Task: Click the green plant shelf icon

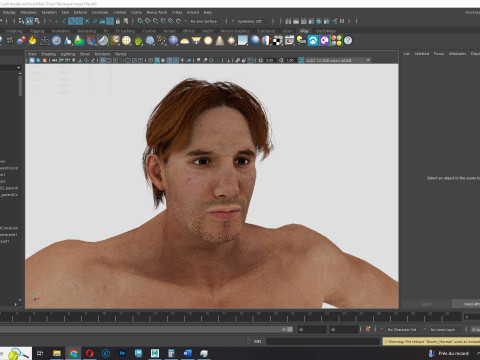Action: coord(138,41)
